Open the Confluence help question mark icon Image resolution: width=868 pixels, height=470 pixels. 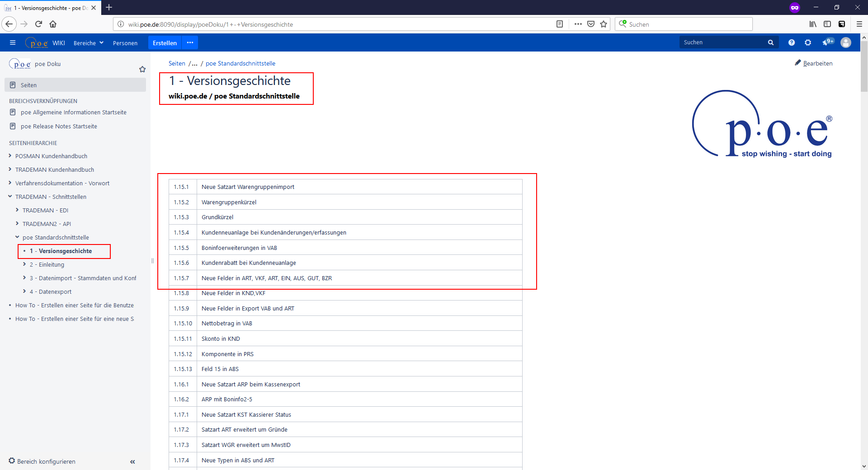[791, 42]
